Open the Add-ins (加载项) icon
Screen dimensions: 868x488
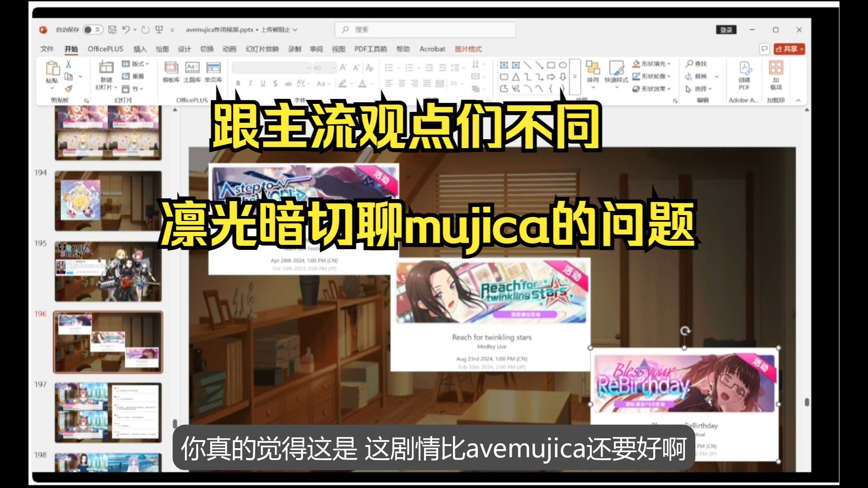pyautogui.click(x=776, y=68)
